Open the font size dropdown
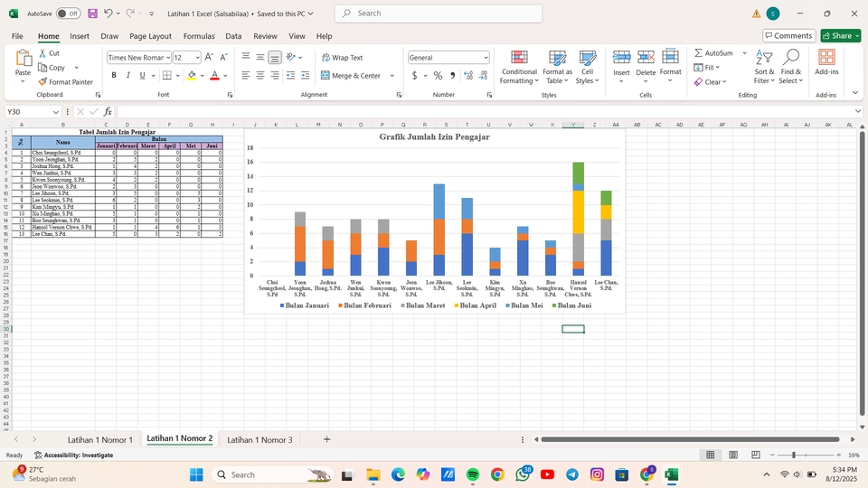Image resolution: width=868 pixels, height=488 pixels. click(197, 58)
